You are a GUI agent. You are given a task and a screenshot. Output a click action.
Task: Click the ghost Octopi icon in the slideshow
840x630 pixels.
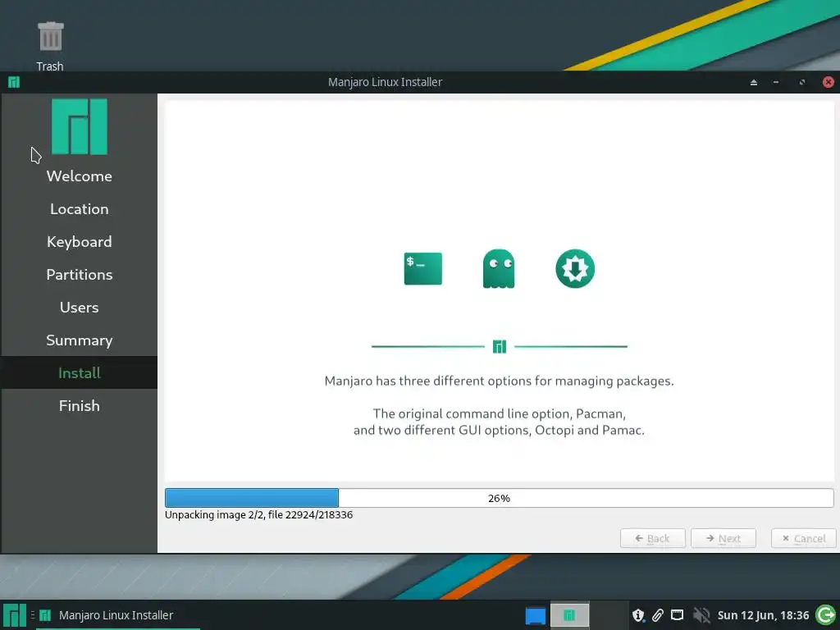point(499,268)
